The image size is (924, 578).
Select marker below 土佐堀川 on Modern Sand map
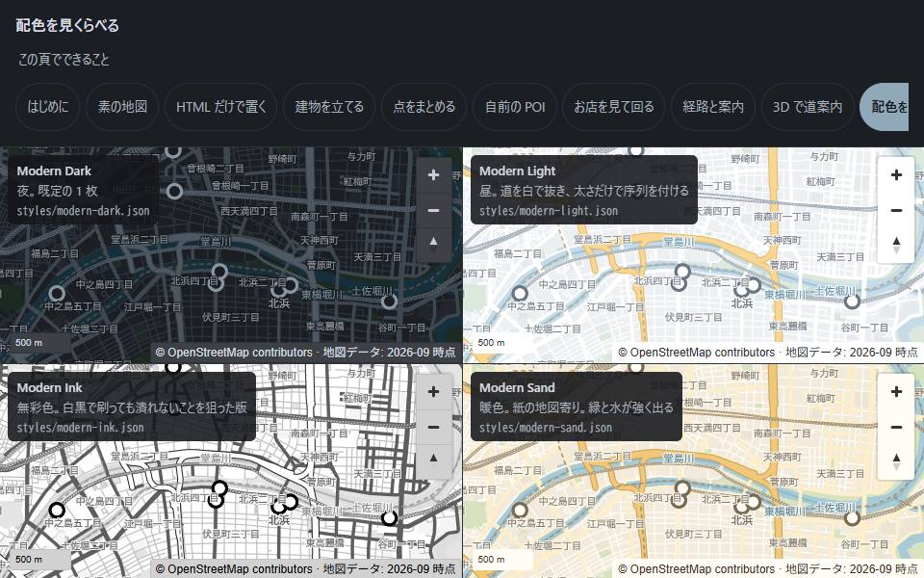coord(852,518)
